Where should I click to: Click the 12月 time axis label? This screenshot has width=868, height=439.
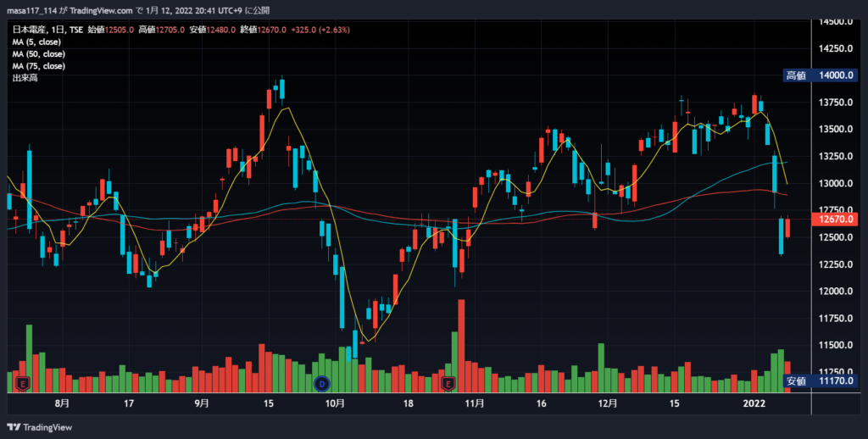608,403
